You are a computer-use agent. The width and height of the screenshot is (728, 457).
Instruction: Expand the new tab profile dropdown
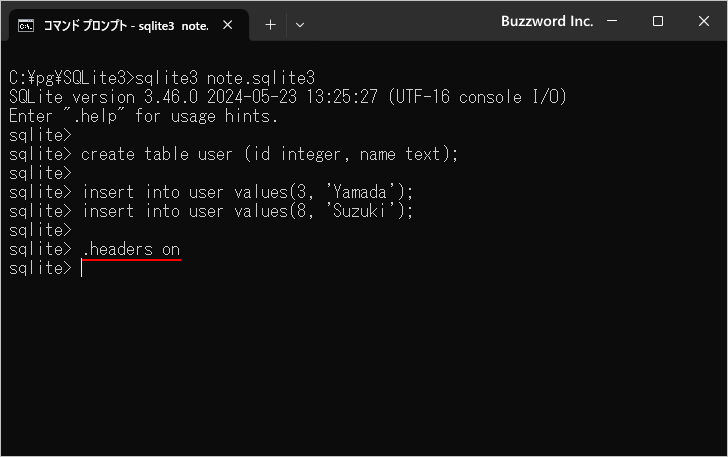pyautogui.click(x=300, y=25)
